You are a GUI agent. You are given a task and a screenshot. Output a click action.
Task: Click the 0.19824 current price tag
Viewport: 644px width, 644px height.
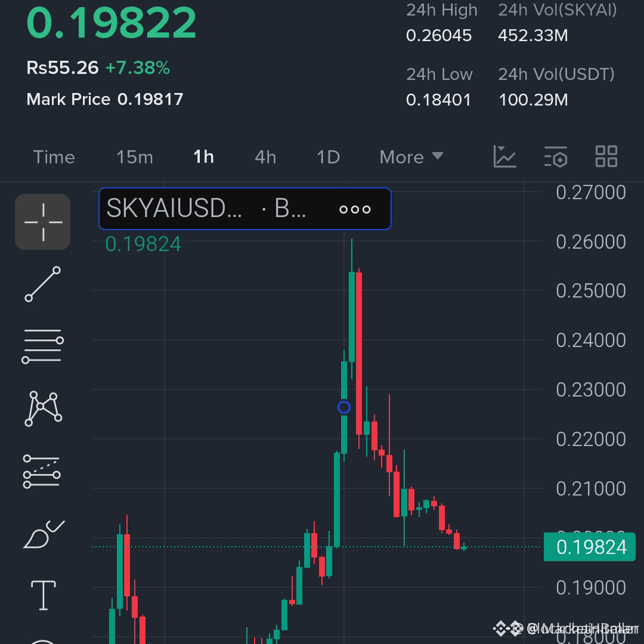[x=589, y=547]
